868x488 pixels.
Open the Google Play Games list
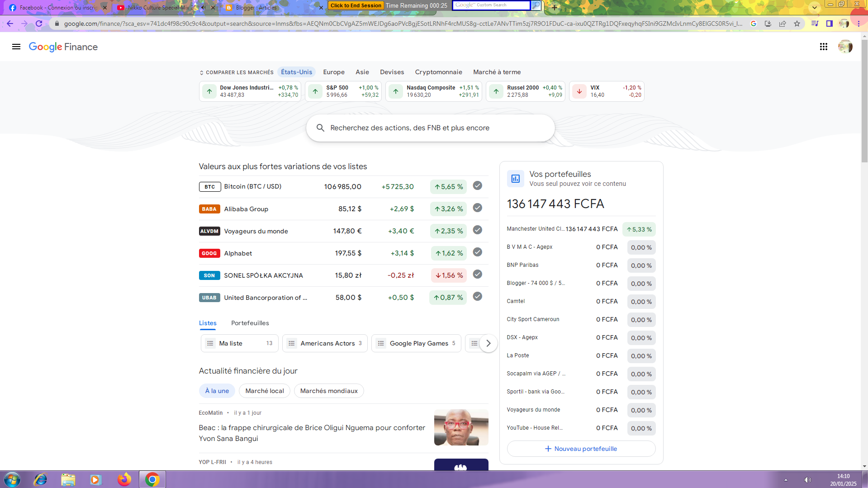(x=416, y=343)
